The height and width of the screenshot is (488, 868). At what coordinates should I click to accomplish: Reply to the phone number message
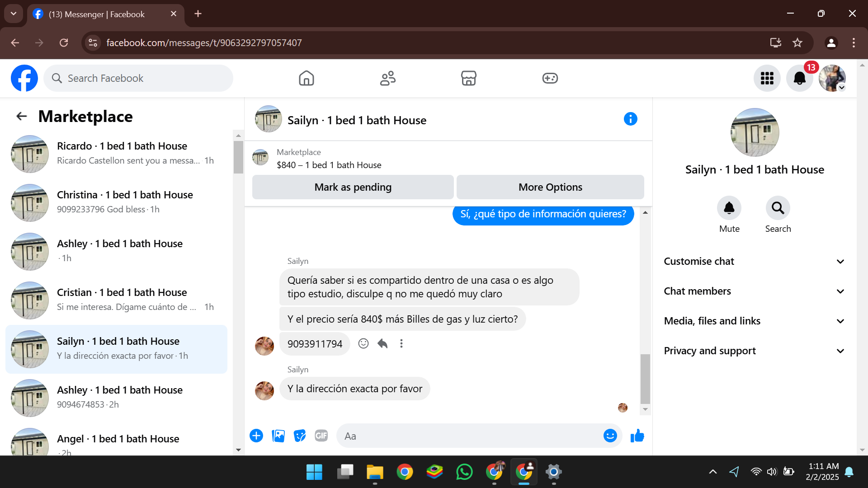tap(382, 344)
